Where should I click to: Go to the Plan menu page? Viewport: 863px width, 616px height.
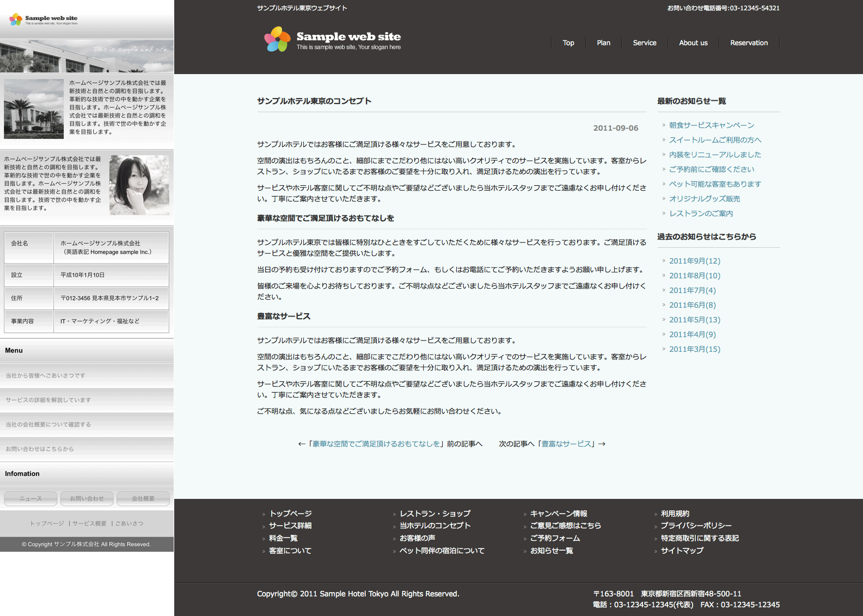tap(603, 43)
